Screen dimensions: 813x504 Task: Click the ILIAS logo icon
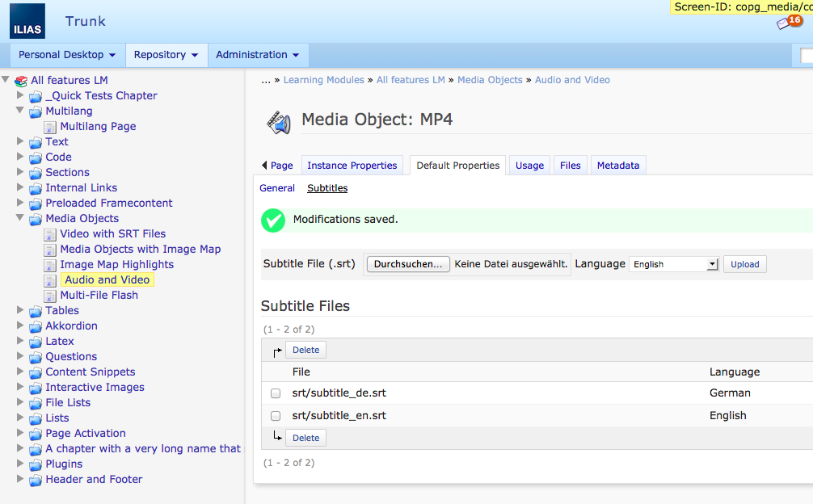coord(27,22)
